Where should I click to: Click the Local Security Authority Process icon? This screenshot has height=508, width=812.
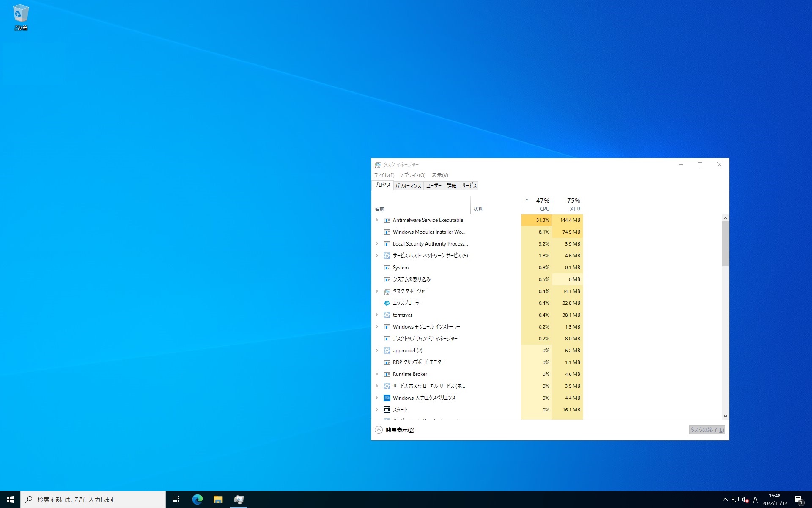coord(387,244)
